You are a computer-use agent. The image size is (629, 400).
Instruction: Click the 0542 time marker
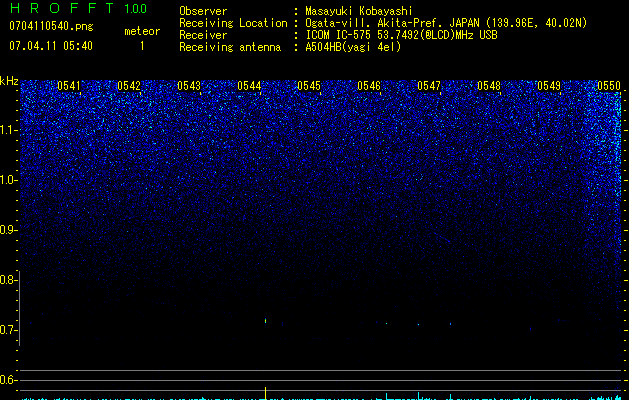click(129, 86)
